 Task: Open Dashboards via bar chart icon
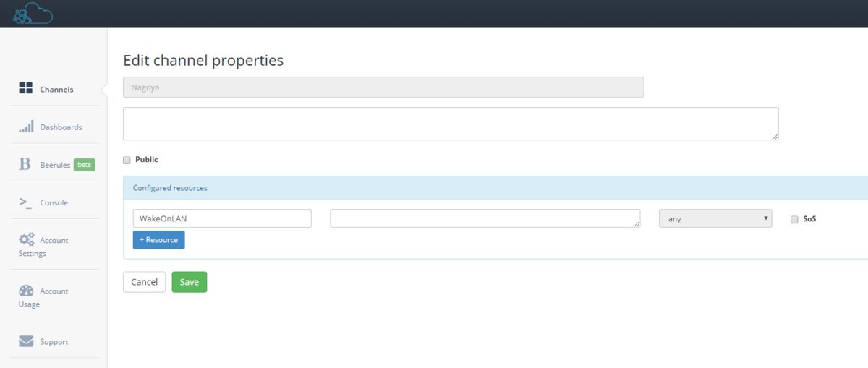26,127
